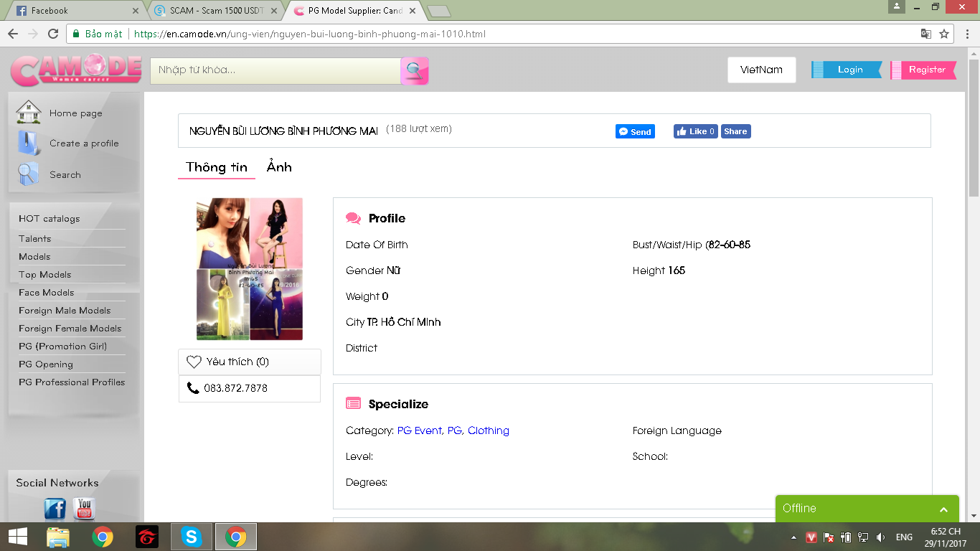Click the ENG language indicator
Image resolution: width=980 pixels, height=551 pixels.
pyautogui.click(x=904, y=537)
